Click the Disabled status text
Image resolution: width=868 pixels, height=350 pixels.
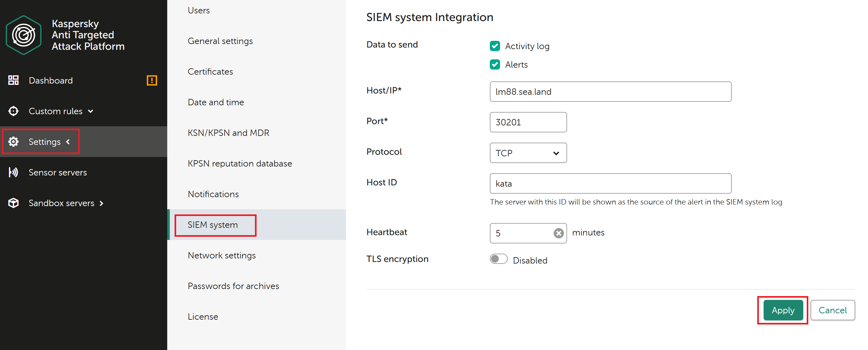tap(530, 260)
